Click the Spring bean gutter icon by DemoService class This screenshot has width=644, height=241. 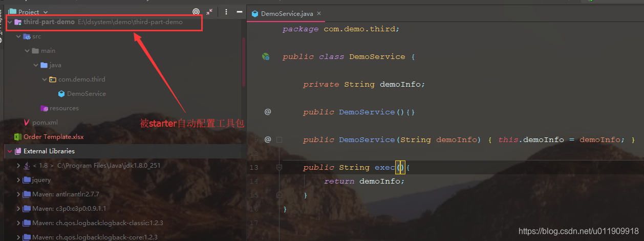[x=266, y=57]
